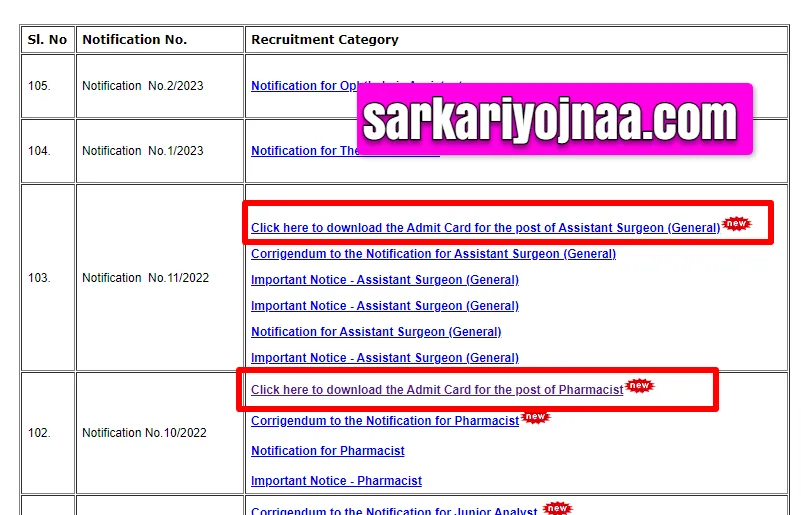Open Important Notice link directly below Assistant Surgeon Corrigendum

tap(385, 280)
